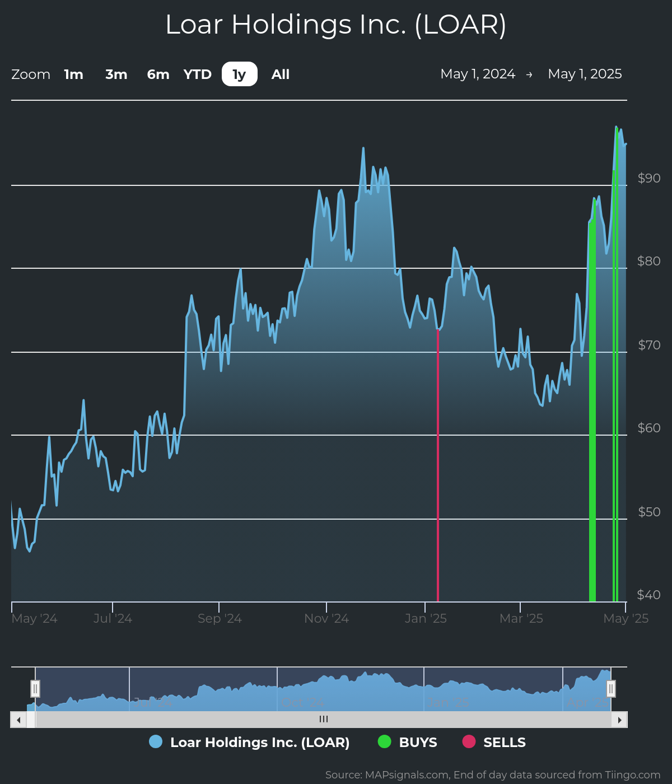Edit the May 1, 2025 end date
Screen dimensions: 672x784
tap(585, 74)
